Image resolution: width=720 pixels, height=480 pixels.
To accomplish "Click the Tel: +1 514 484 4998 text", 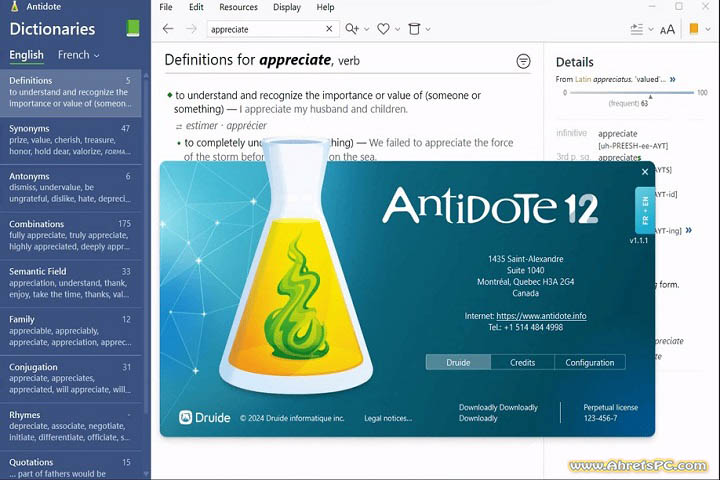I will tap(525, 328).
